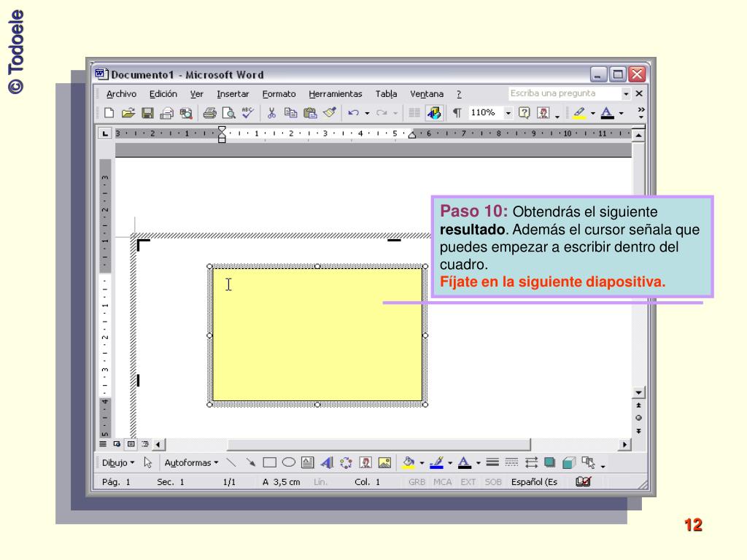Select the Line drawing tool
Image resolution: width=747 pixels, height=560 pixels.
[x=231, y=462]
